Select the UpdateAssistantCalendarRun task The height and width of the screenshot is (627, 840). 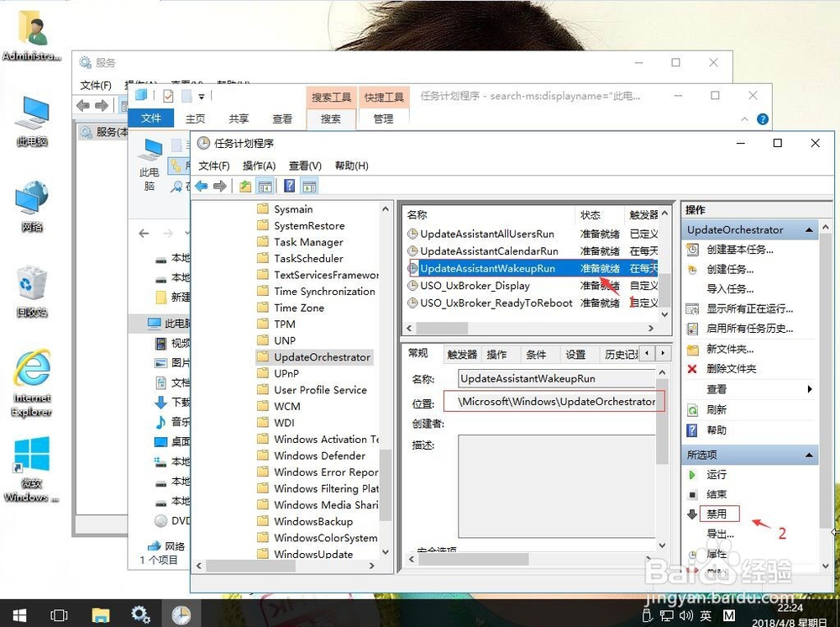pos(489,251)
